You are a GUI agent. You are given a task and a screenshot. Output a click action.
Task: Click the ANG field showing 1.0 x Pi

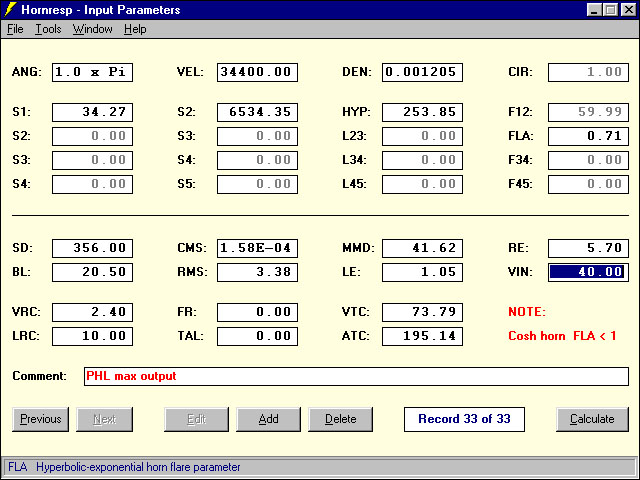pos(92,72)
